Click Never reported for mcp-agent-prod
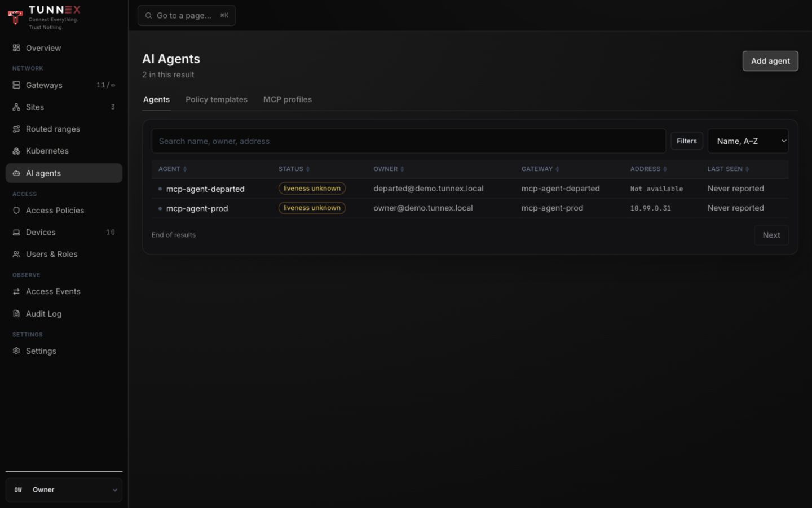The image size is (812, 508). point(736,208)
